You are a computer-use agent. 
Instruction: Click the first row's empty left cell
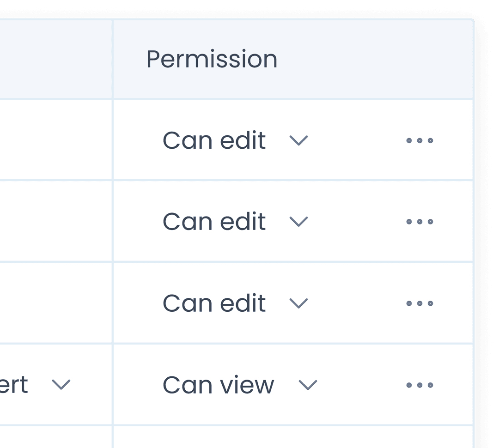55,140
